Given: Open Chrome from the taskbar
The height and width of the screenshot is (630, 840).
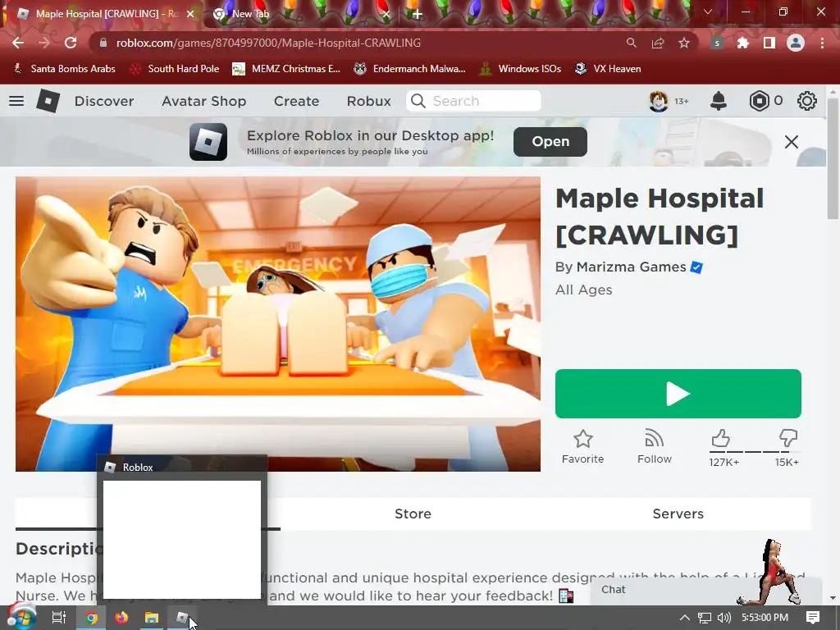Looking at the screenshot, I should point(92,618).
